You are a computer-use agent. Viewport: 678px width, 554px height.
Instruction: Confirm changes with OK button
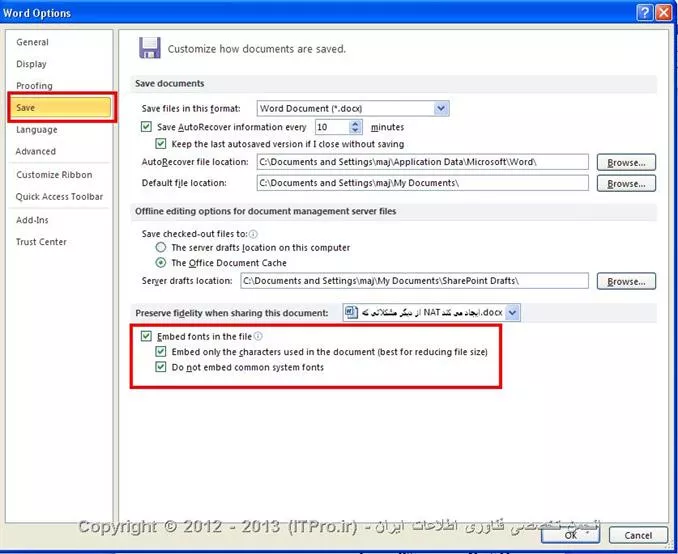point(570,535)
